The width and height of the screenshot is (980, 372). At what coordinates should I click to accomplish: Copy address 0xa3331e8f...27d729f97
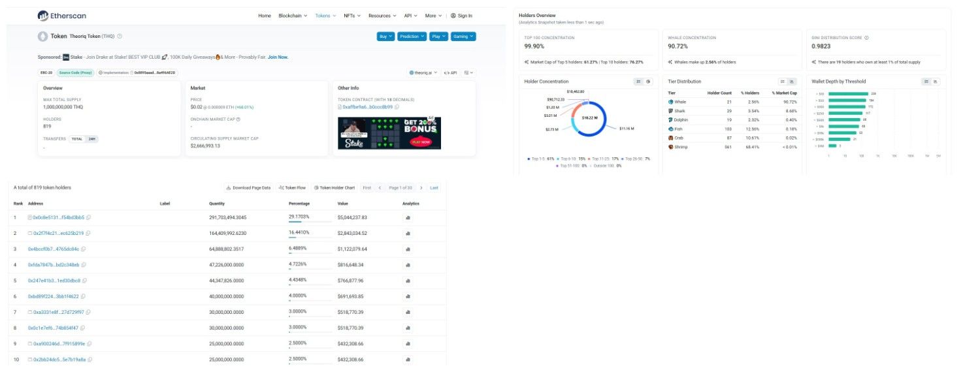click(x=89, y=312)
